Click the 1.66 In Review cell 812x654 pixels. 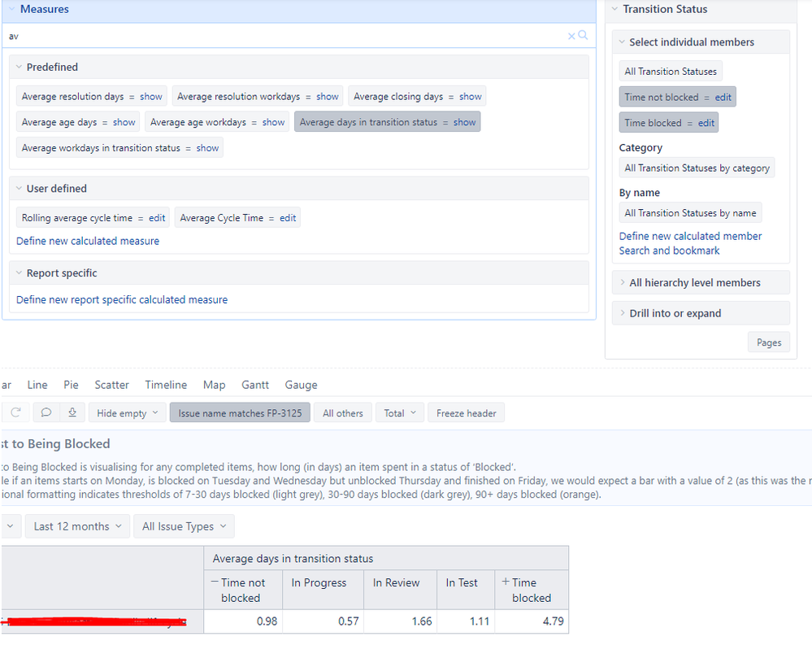click(400, 621)
